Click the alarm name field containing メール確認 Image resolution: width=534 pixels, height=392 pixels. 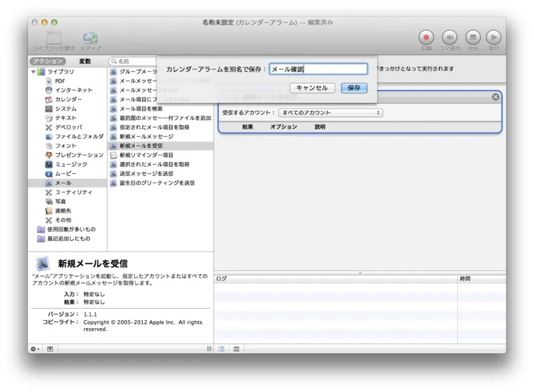pos(318,69)
